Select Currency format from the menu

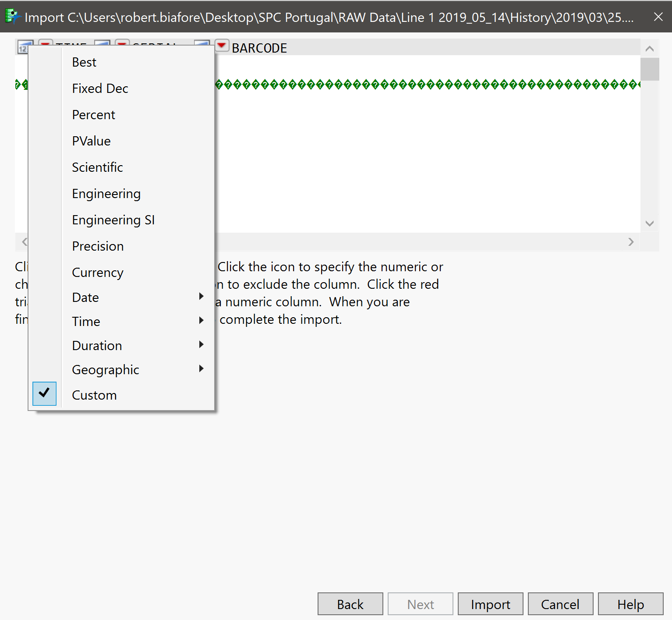tap(97, 272)
